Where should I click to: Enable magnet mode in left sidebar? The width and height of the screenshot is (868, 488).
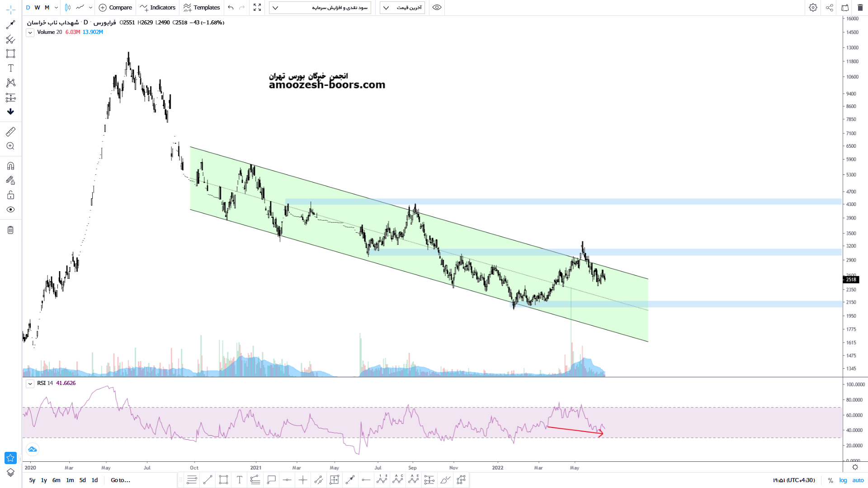point(10,166)
